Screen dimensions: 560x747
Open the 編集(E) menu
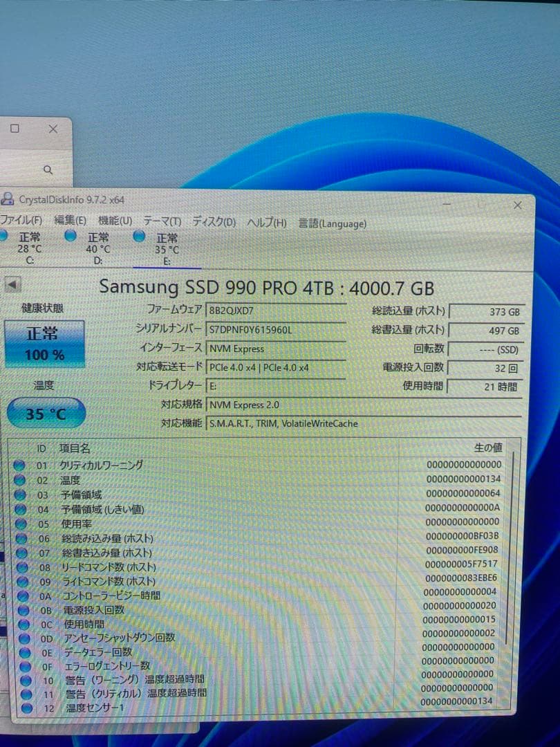[x=70, y=221]
